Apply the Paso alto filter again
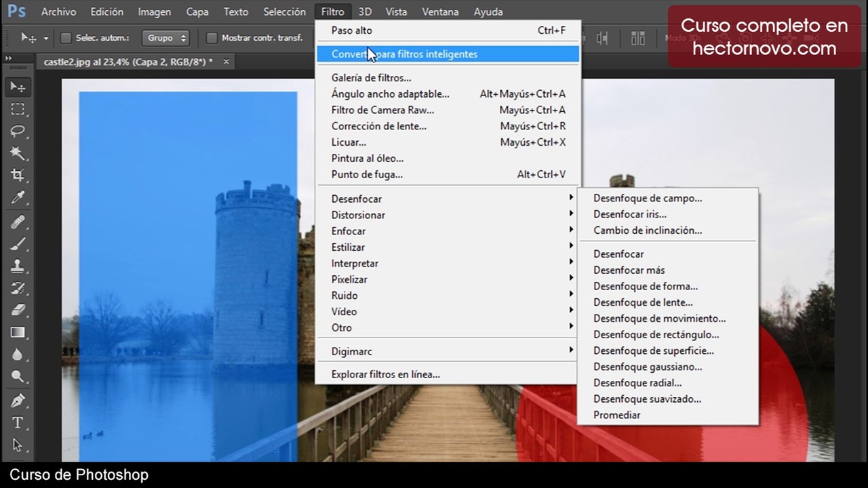Screen dimensions: 868x488 click(448, 30)
